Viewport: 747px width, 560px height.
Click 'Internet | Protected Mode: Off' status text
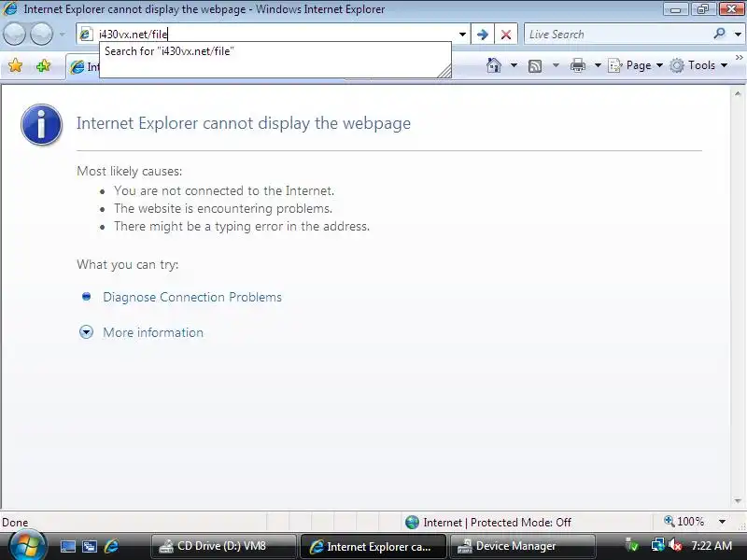click(x=497, y=523)
